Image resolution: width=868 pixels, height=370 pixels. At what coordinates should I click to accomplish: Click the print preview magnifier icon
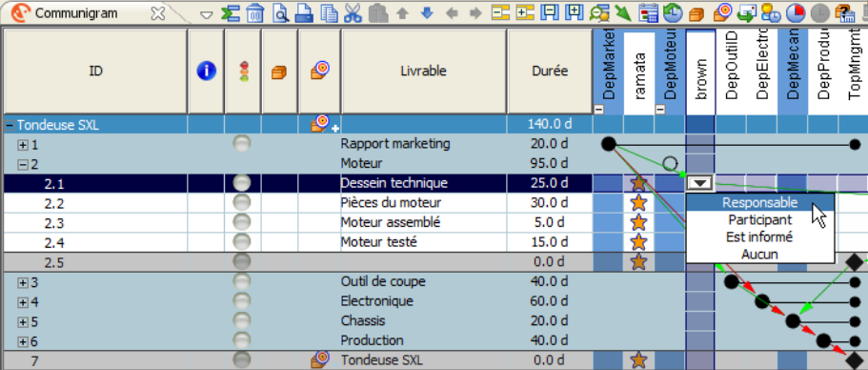tap(281, 12)
